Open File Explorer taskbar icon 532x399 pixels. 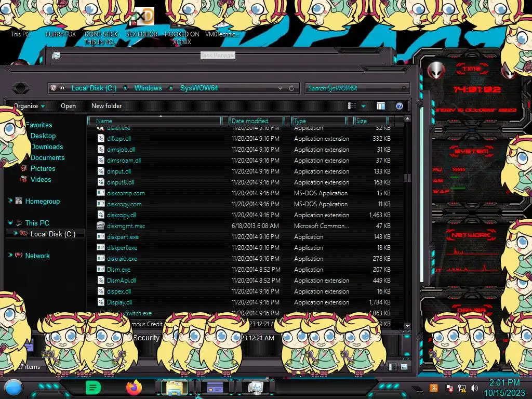click(175, 388)
